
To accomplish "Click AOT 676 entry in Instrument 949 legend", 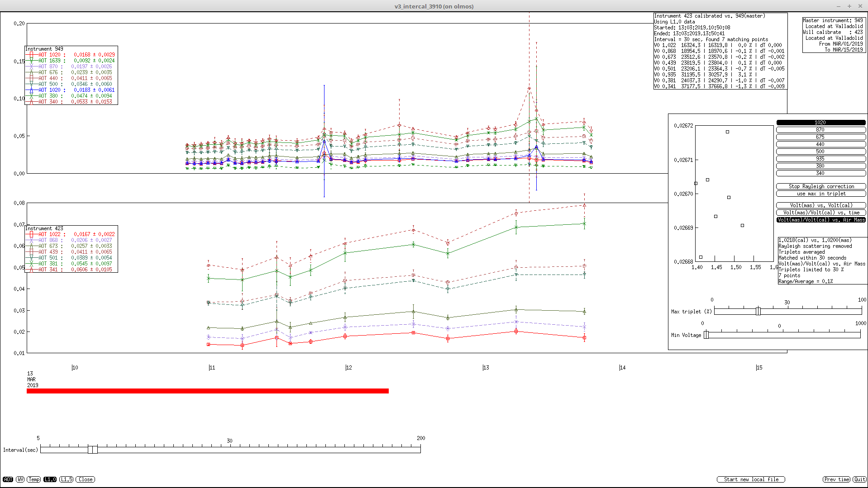I will [x=71, y=72].
